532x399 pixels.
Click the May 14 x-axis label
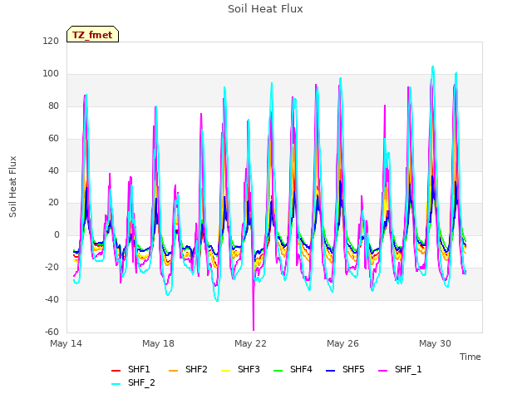pyautogui.click(x=66, y=343)
